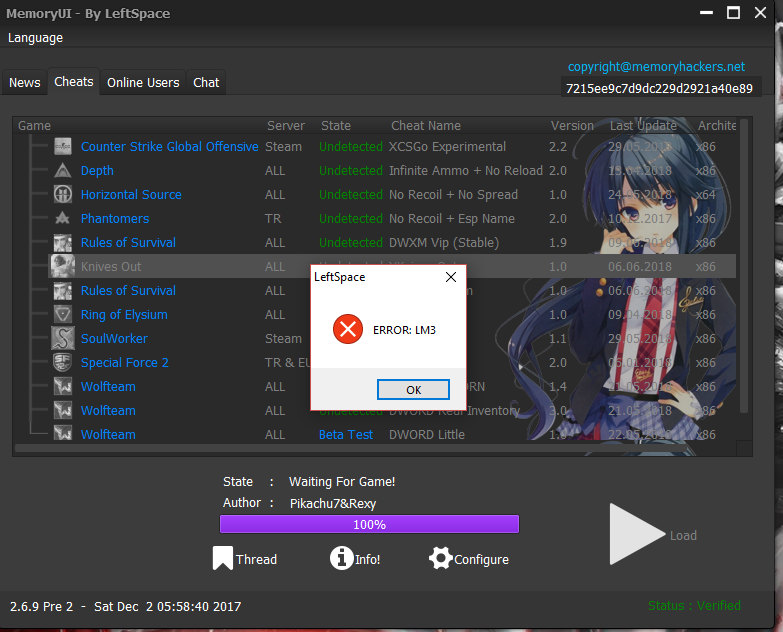The height and width of the screenshot is (632, 783).
Task: Click the Thread bookmark icon
Action: pyautogui.click(x=223, y=558)
